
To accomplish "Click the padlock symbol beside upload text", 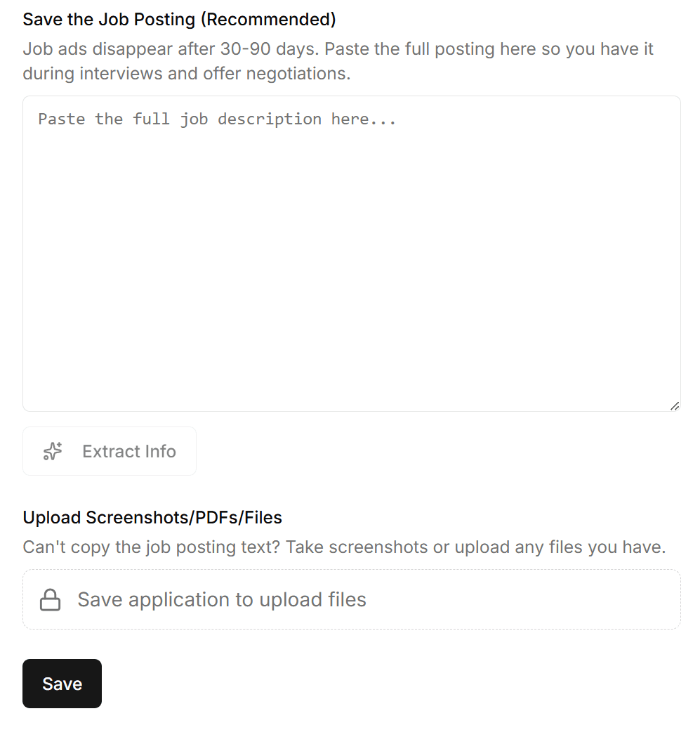I will (50, 599).
